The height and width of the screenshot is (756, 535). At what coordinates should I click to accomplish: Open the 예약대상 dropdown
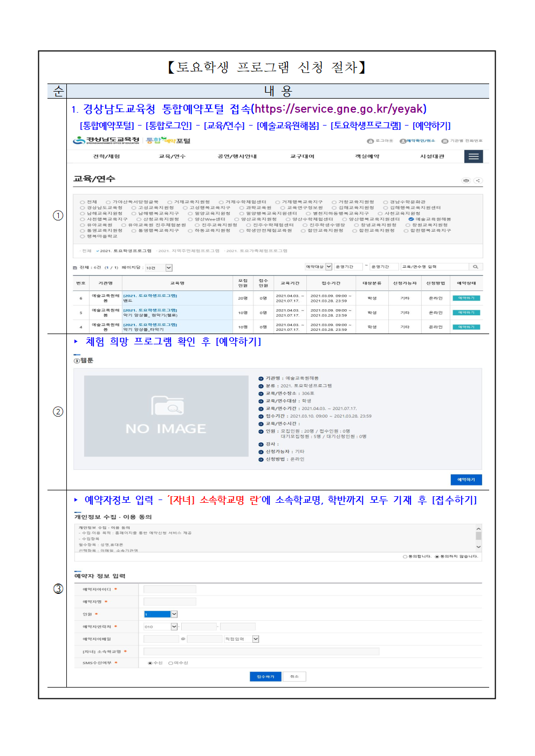[319, 267]
